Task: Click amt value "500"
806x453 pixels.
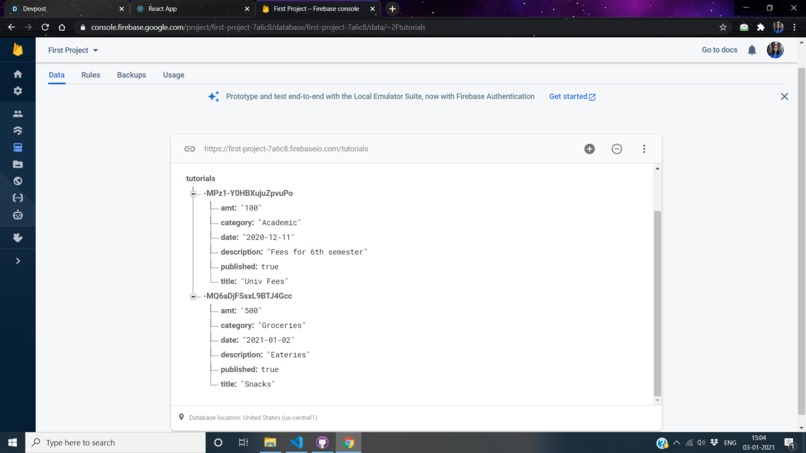Action: click(x=251, y=311)
